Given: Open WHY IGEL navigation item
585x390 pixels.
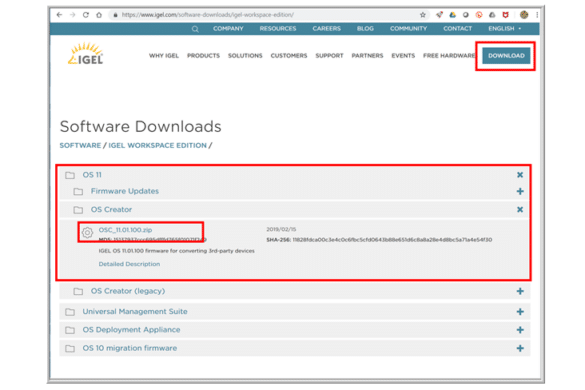Looking at the screenshot, I should coord(164,56).
